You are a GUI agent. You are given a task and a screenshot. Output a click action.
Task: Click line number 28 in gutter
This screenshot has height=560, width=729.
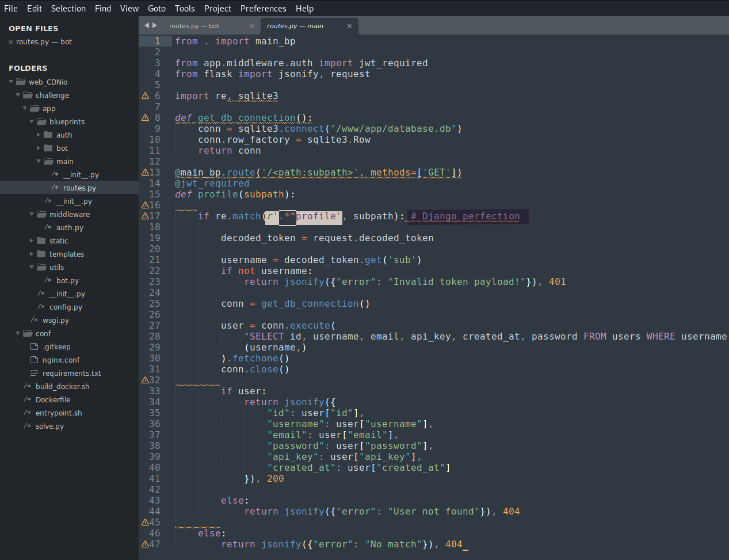point(154,337)
